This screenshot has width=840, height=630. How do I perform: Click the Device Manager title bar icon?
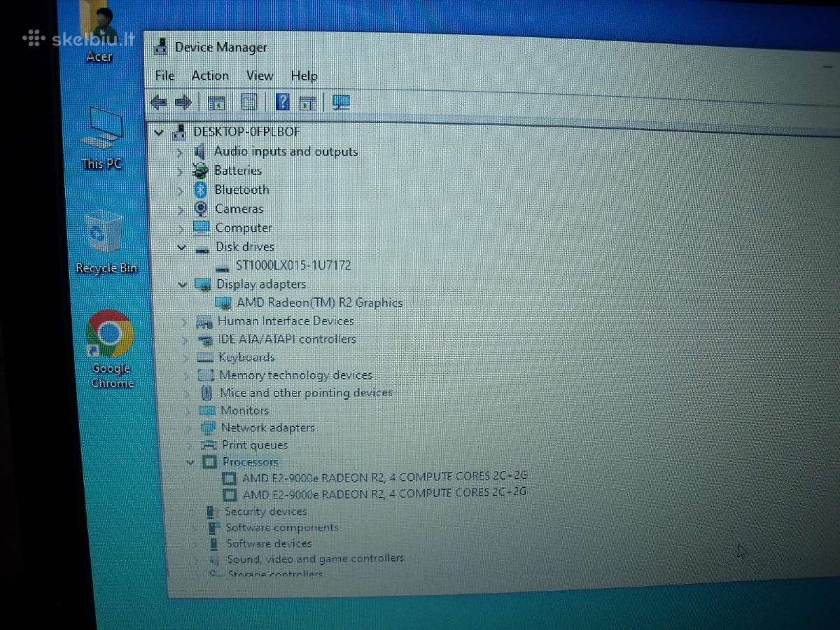click(x=160, y=47)
